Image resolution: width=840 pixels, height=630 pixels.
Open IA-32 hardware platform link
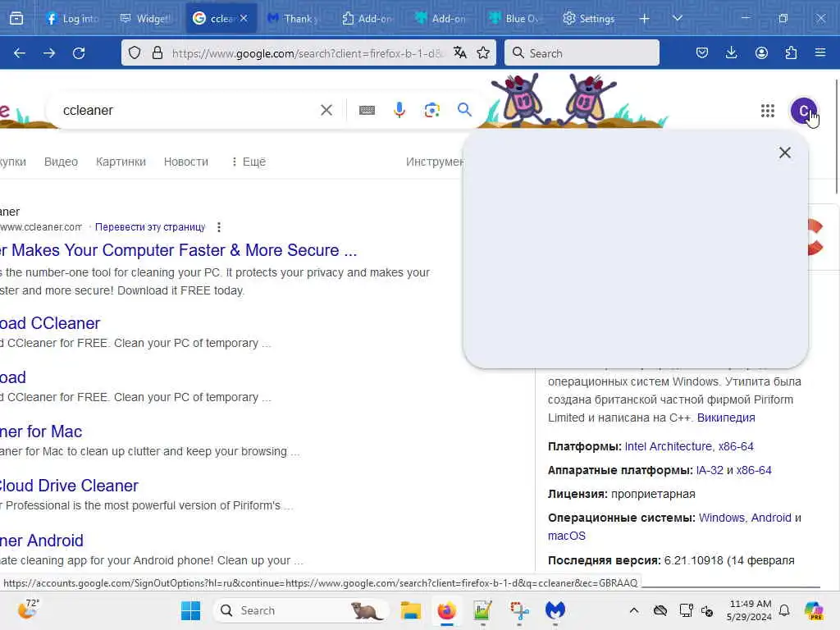click(x=710, y=470)
